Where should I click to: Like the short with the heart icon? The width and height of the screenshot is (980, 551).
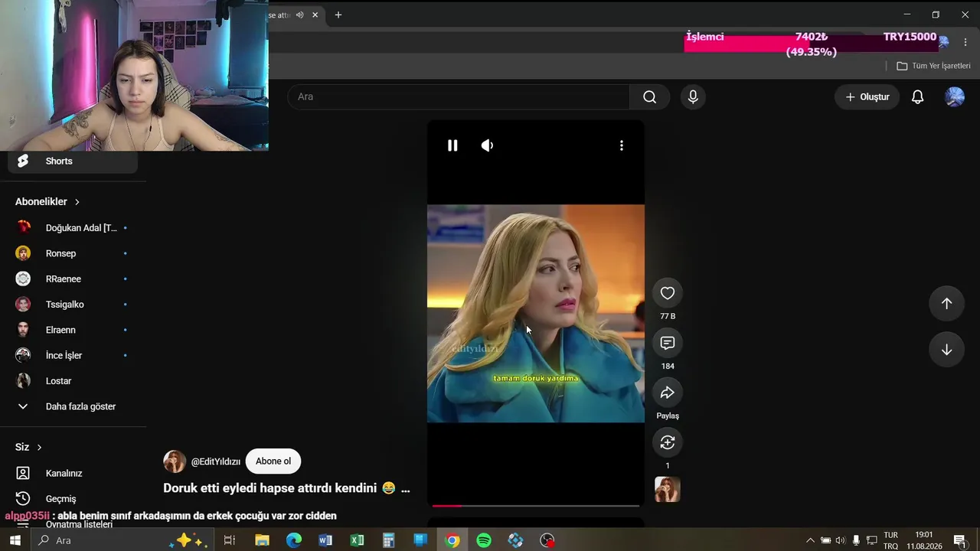[x=668, y=293]
